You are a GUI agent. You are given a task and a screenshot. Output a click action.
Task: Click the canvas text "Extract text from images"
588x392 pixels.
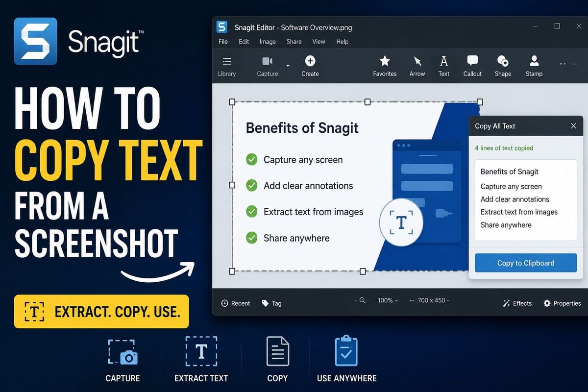coord(314,212)
